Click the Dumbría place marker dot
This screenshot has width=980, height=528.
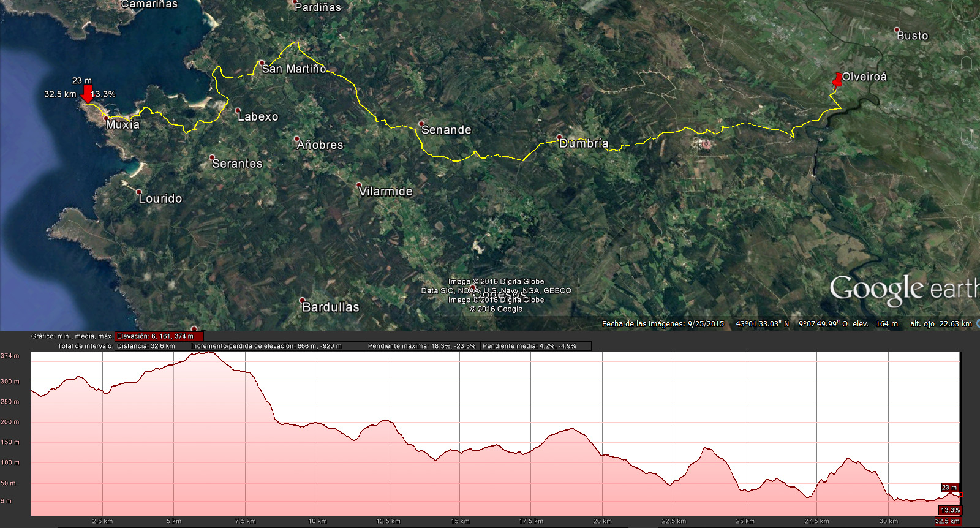[559, 137]
